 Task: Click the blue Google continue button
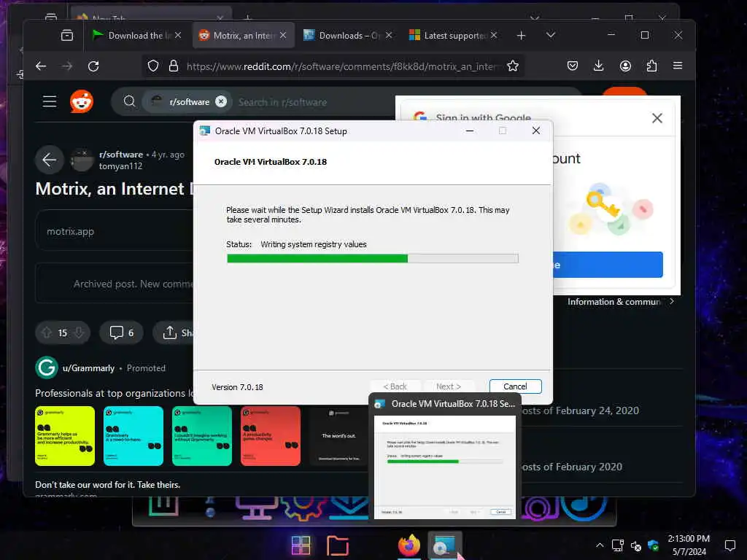tap(608, 265)
